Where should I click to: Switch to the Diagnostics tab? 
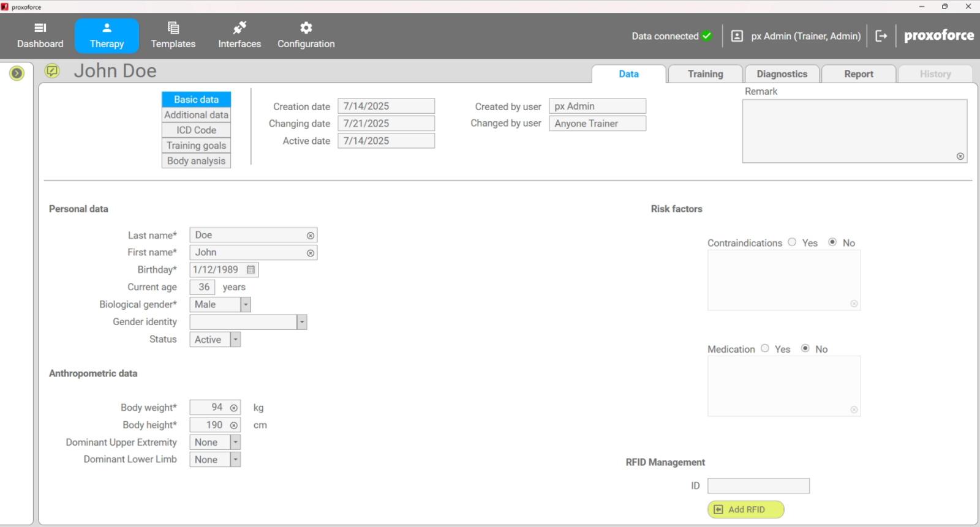click(782, 74)
